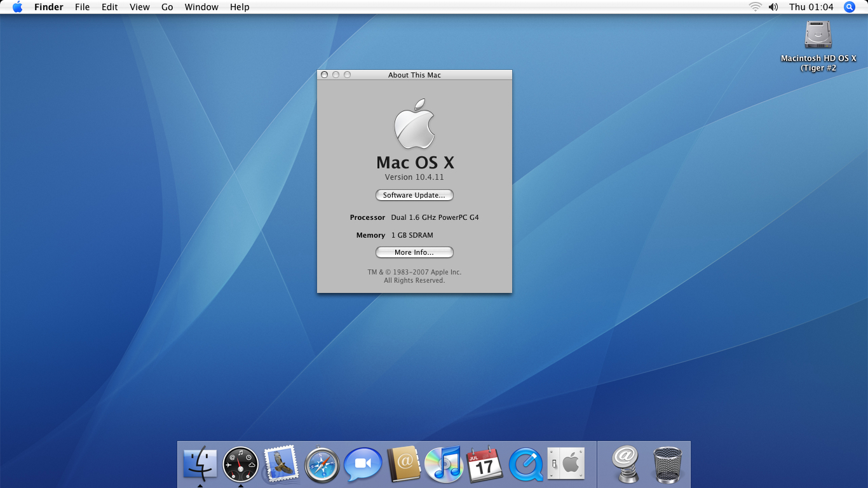Click the Apple logo in About This Mac
868x488 pixels.
click(x=415, y=124)
